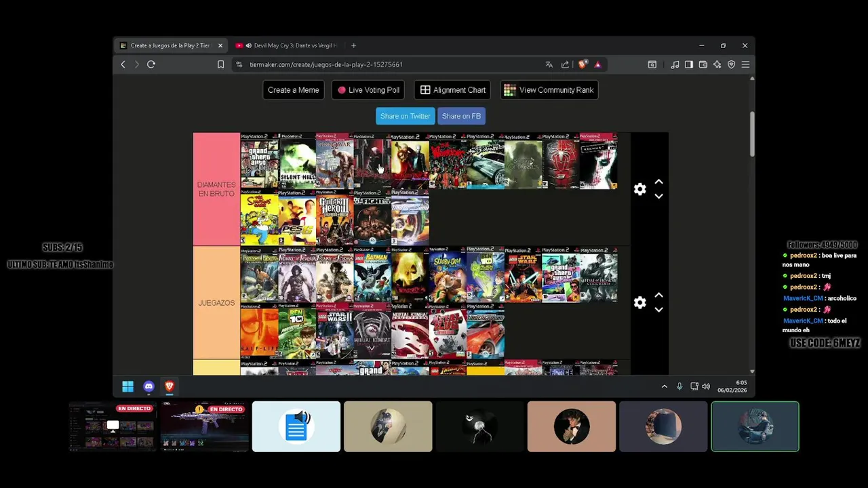Move DIAMANTES EN BRUTO row up
Screen dimensions: 868x488
[x=658, y=182]
